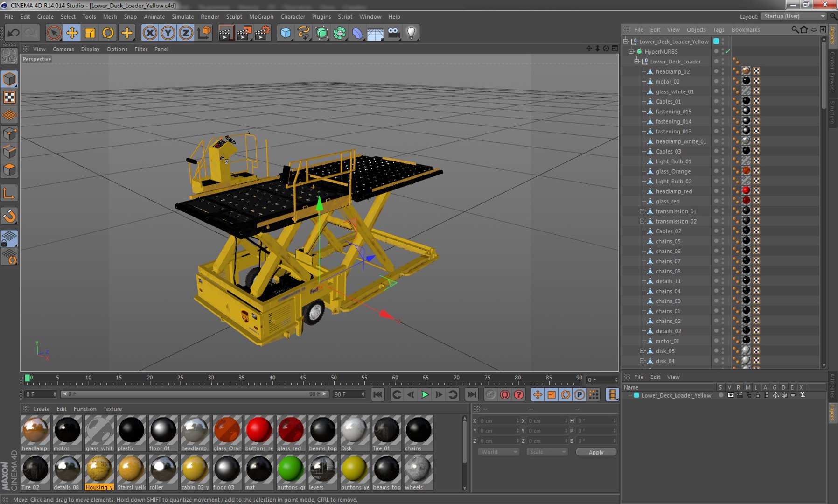Open the deformer tools icon
This screenshot has width=838, height=504.
[x=357, y=33]
